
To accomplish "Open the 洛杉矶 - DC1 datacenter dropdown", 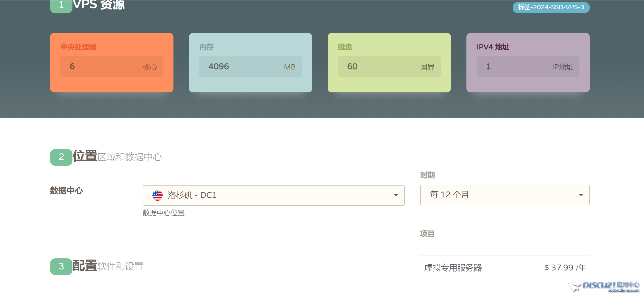I will click(273, 195).
